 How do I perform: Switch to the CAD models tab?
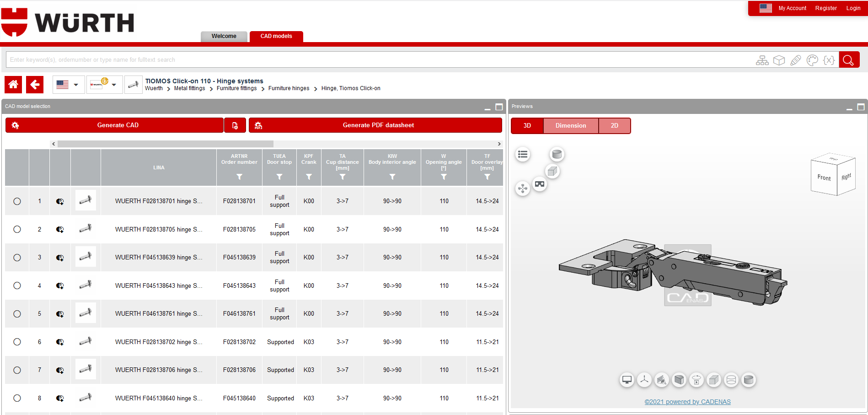pos(276,37)
